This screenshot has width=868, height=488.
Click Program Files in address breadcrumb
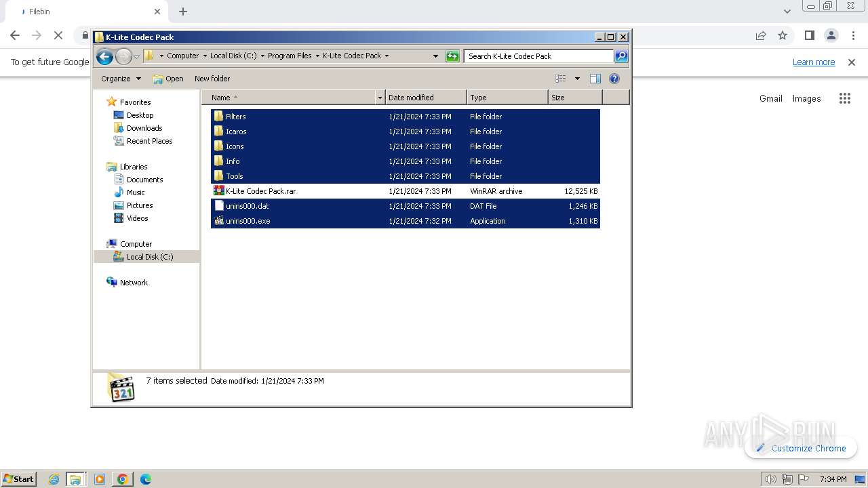[290, 56]
